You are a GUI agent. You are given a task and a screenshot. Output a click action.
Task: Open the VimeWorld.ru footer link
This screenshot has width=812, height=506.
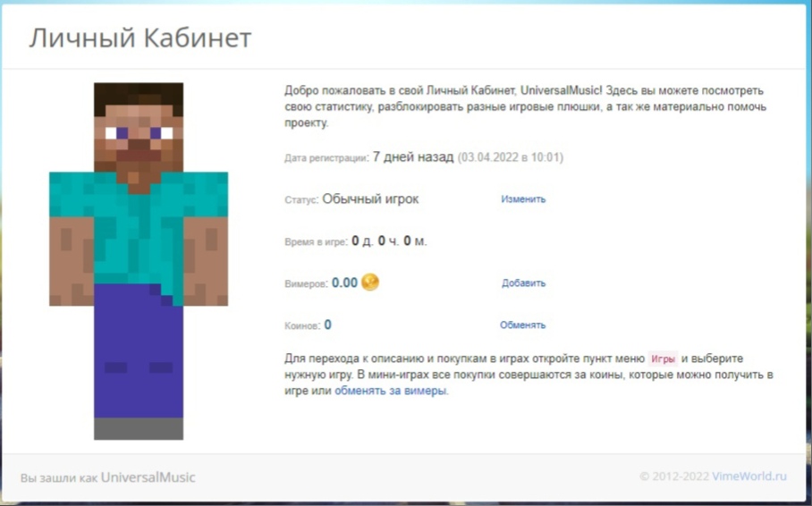pyautogui.click(x=749, y=476)
